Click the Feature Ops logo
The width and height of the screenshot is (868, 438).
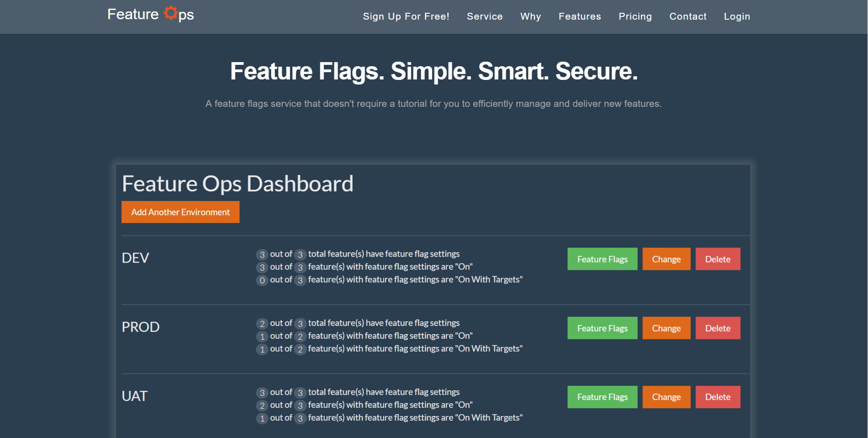pos(151,14)
